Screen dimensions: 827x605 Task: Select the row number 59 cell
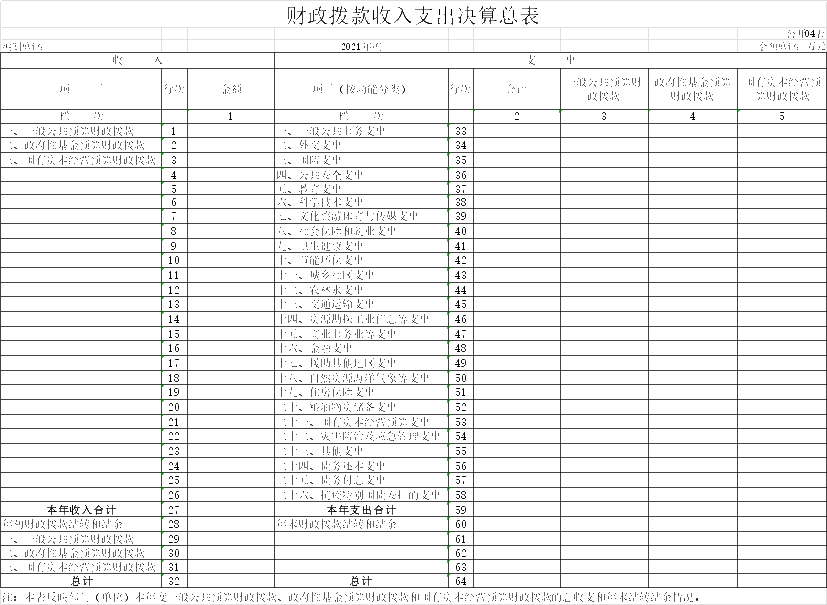[x=461, y=509]
